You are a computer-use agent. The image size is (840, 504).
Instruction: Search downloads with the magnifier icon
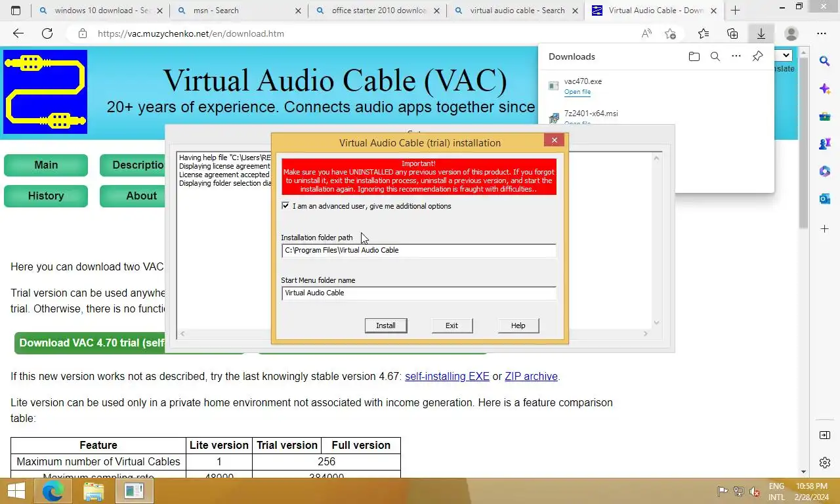(715, 56)
